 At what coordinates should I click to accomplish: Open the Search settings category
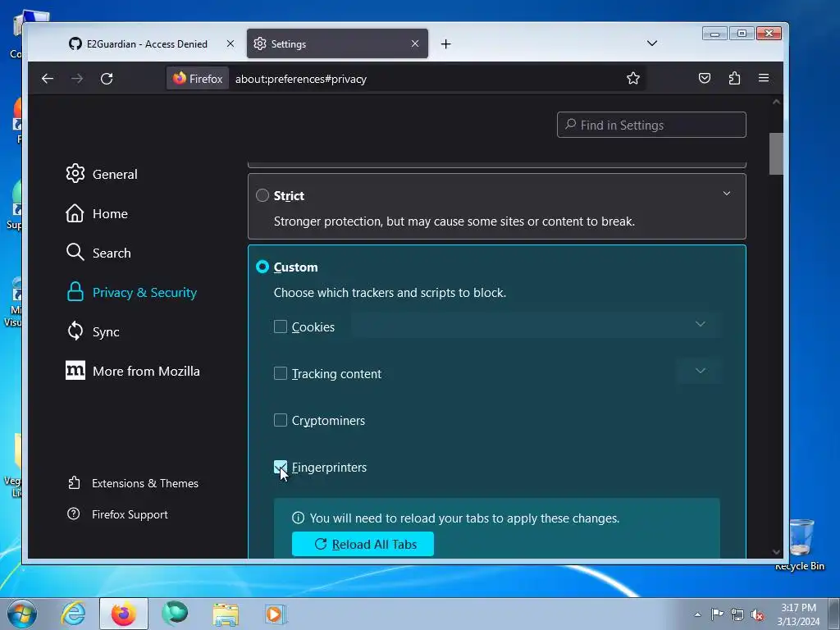coord(98,253)
